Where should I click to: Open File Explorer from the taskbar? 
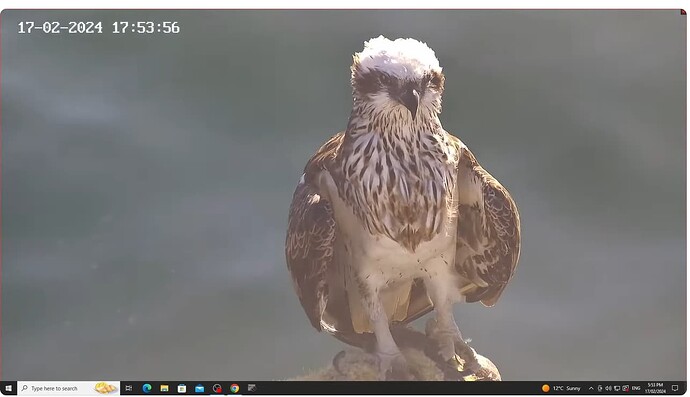click(x=165, y=388)
